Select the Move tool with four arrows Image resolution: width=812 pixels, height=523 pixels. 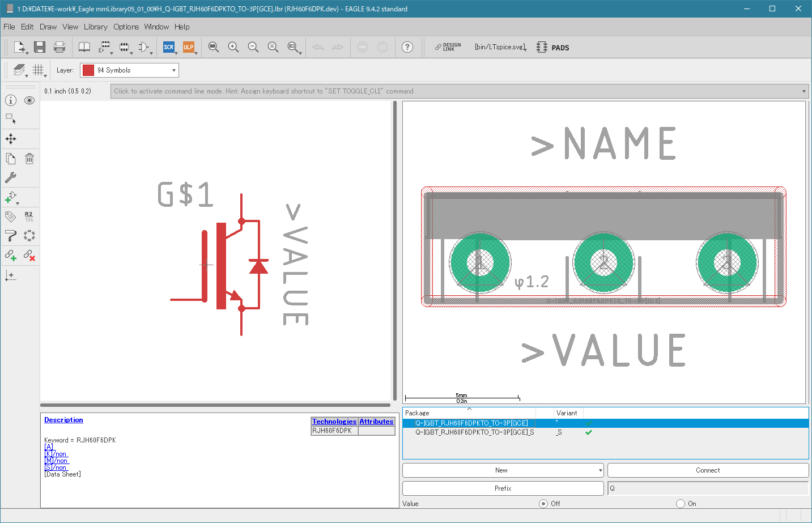point(11,139)
